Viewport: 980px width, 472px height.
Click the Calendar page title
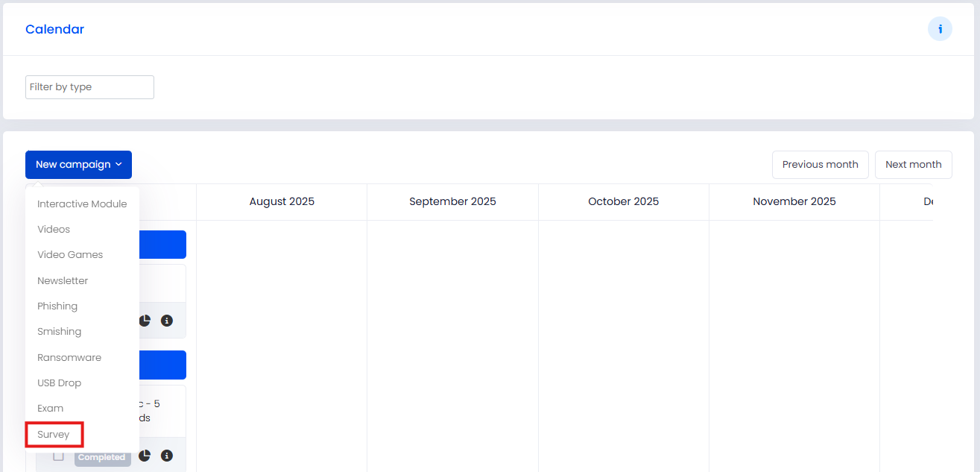(54, 29)
